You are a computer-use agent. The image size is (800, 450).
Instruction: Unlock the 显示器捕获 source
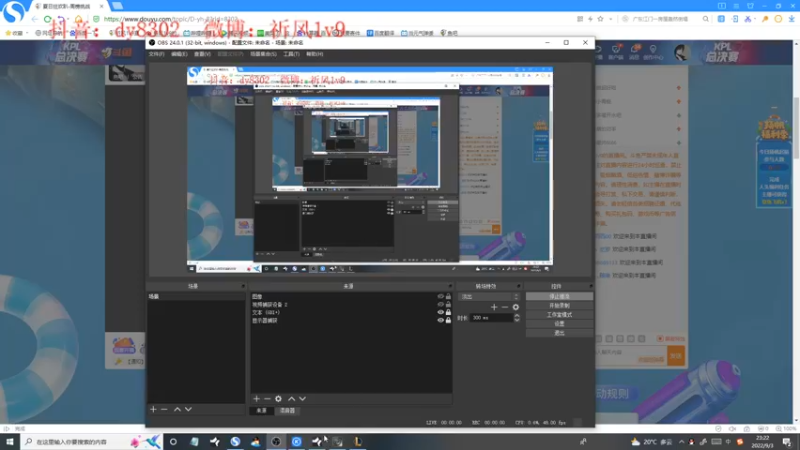(448, 320)
